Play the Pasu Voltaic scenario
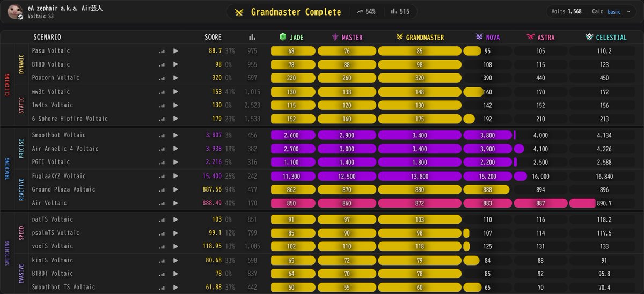 coord(175,51)
